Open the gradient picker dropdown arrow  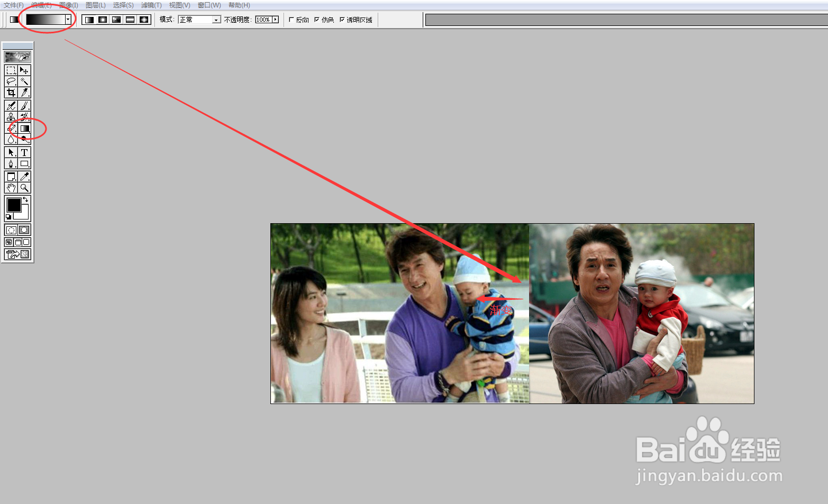(x=68, y=20)
